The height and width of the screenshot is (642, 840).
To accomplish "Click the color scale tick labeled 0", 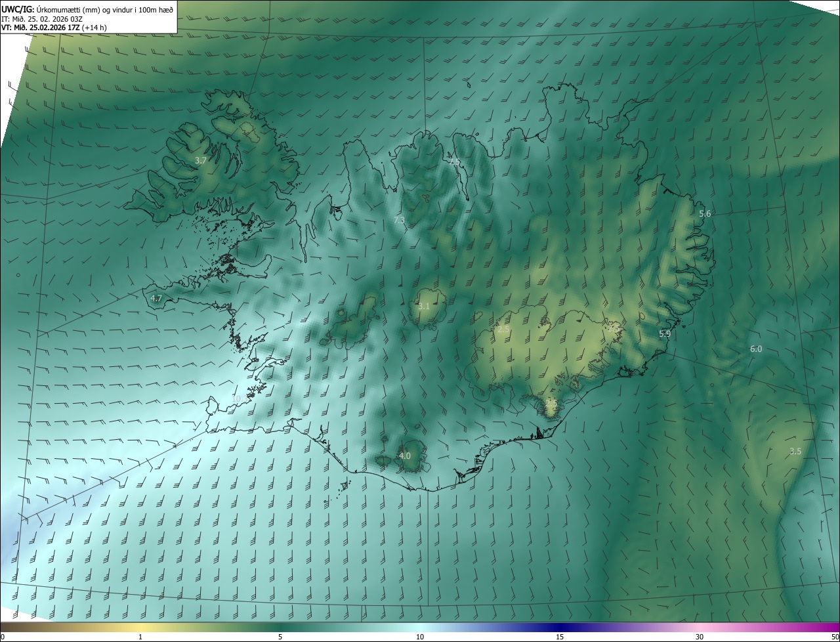I will (3, 637).
